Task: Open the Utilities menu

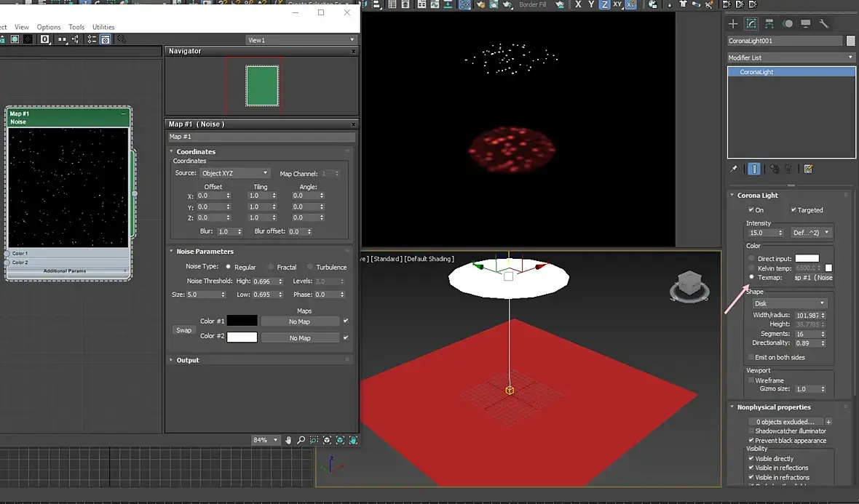Action: pyautogui.click(x=103, y=27)
